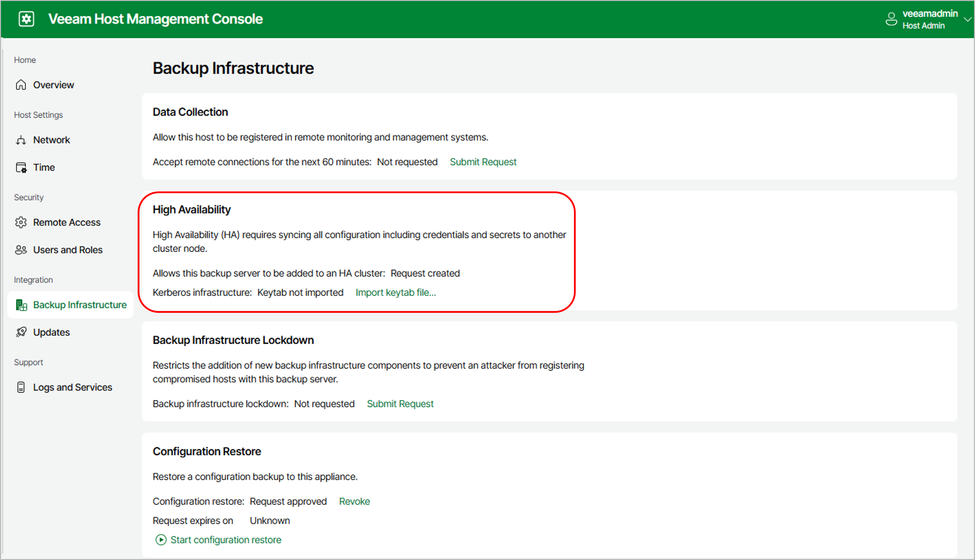Expand the veeamadmin account dropdown chevron

(967, 19)
